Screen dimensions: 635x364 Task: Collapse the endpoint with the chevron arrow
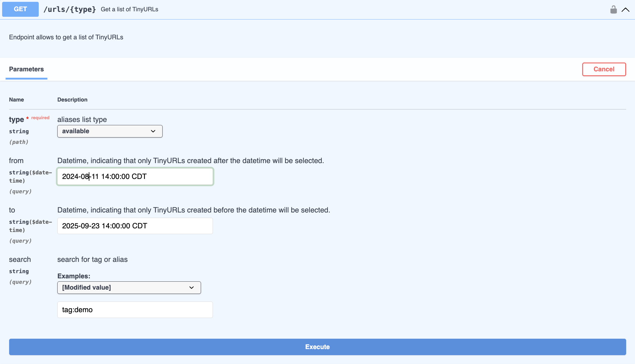pyautogui.click(x=625, y=10)
